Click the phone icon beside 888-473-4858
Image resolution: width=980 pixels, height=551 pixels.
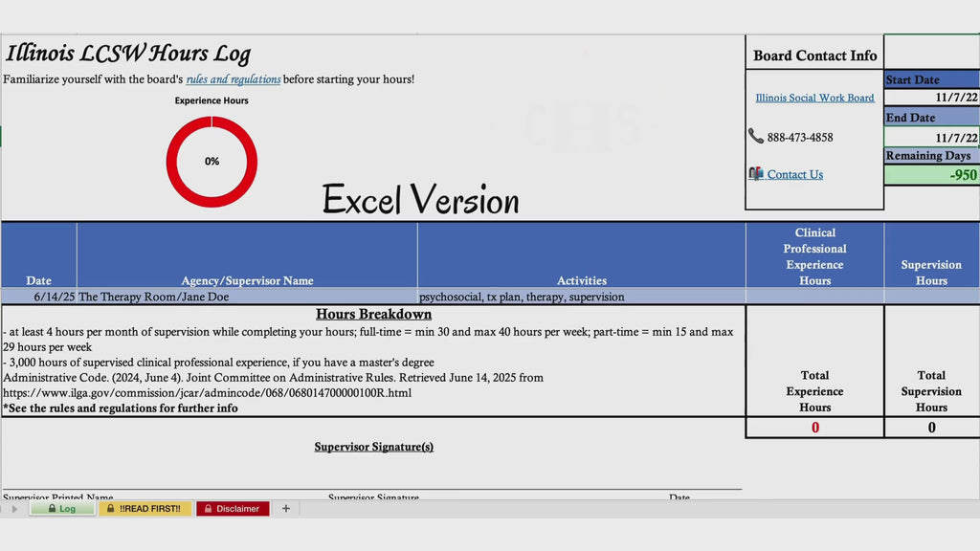pos(756,136)
